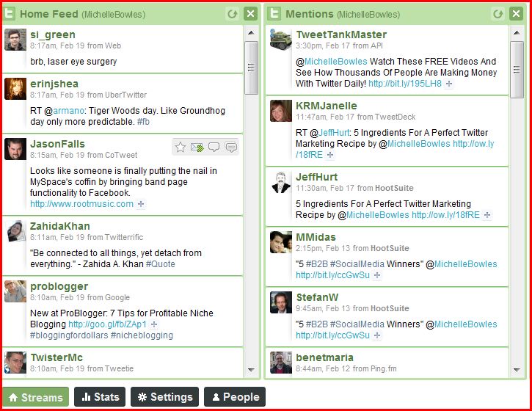Viewport: 532px width, 411px height.
Task: Click Home Feed scrollbar down arrow
Action: 251,370
